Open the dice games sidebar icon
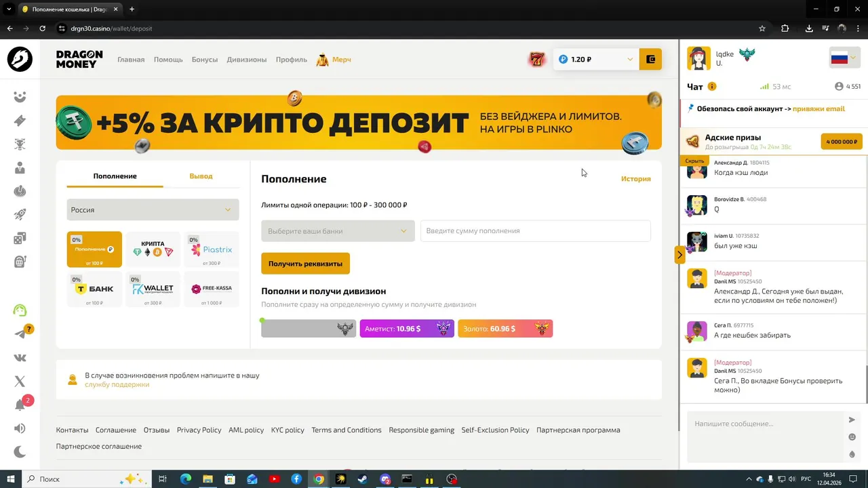The image size is (868, 488). coord(20,238)
